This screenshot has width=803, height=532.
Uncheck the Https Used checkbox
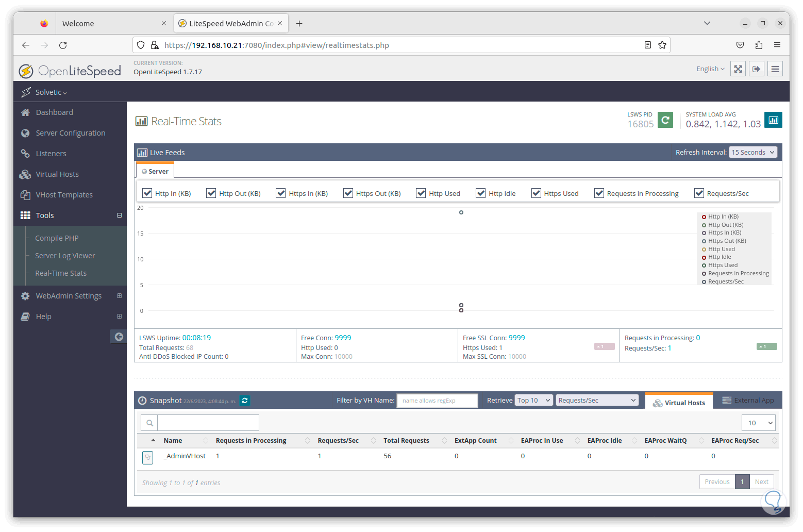tap(537, 193)
